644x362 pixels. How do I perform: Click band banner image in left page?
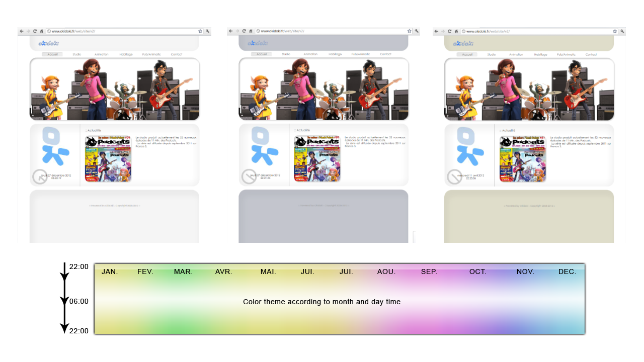click(115, 89)
